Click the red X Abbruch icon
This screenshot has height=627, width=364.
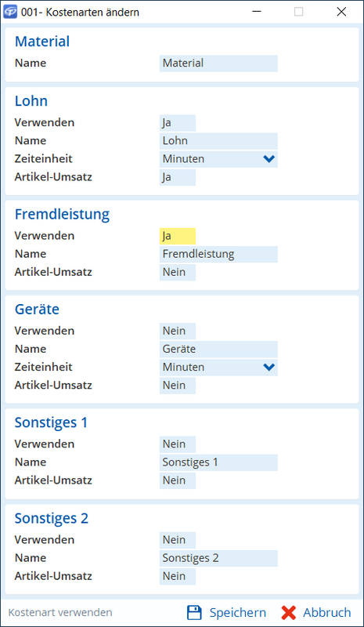coord(288,613)
